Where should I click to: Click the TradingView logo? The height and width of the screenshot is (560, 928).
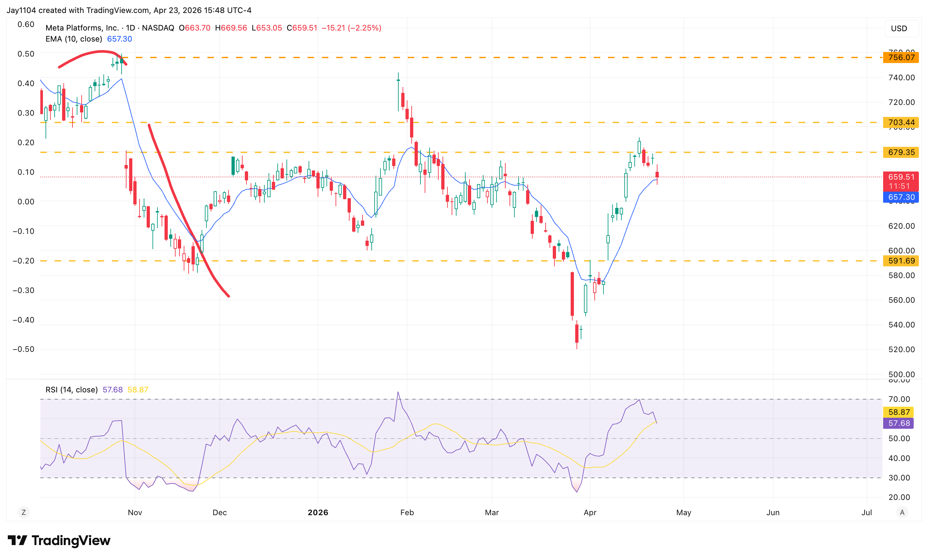click(59, 541)
